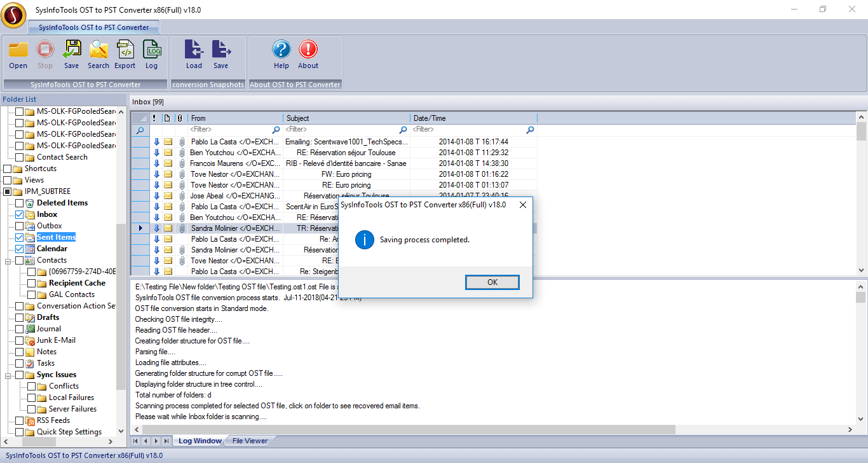Click the magnifier icon in the Subject filter
This screenshot has height=463, width=868.
(x=403, y=130)
